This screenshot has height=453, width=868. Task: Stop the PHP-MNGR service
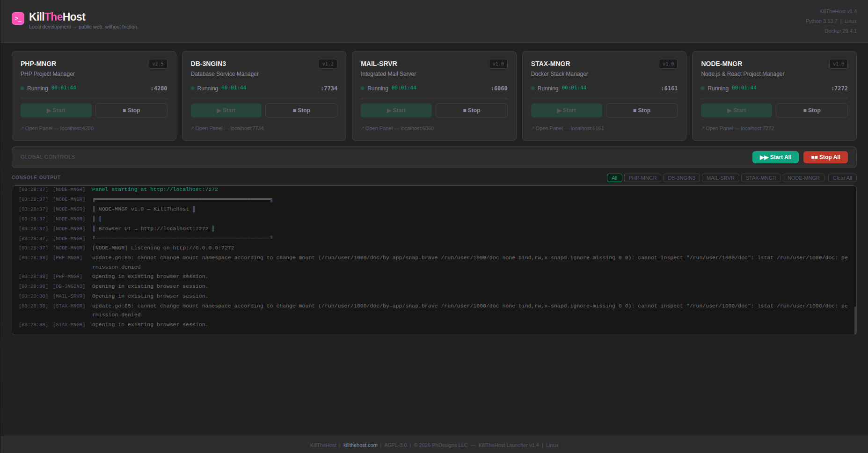tap(131, 110)
